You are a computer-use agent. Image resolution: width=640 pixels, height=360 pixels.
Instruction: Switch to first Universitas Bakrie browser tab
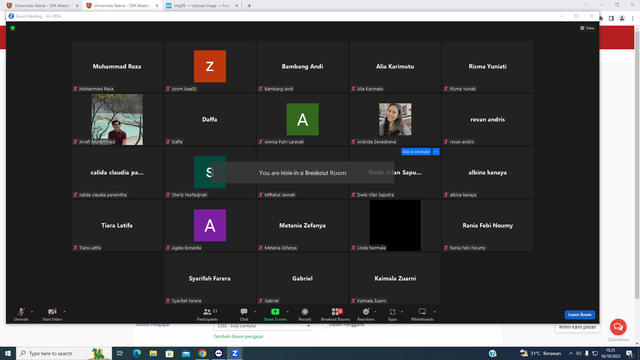pyautogui.click(x=42, y=5)
